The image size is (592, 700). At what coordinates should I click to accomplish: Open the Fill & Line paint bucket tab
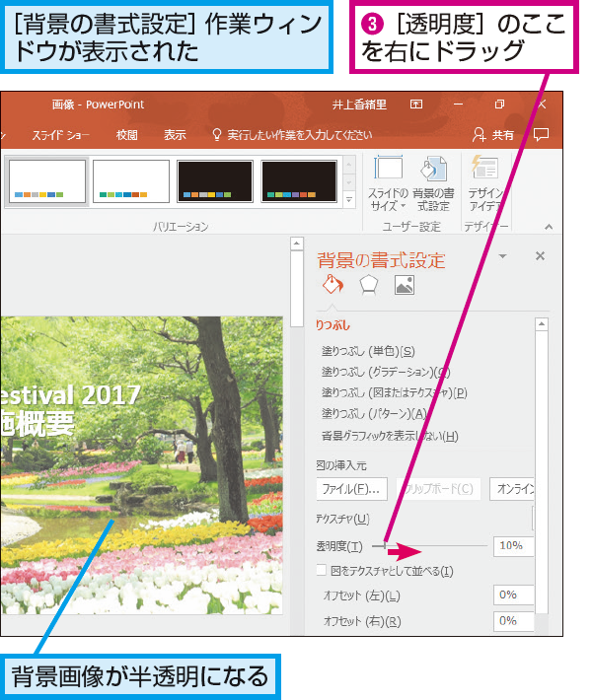coord(333,284)
